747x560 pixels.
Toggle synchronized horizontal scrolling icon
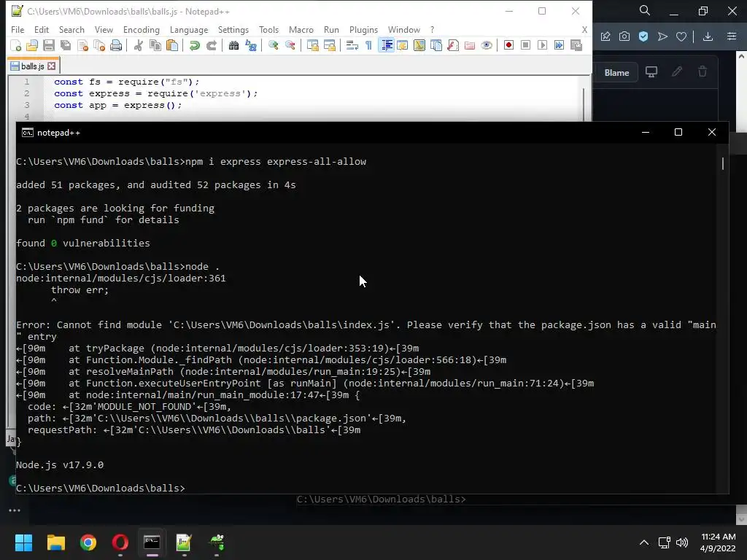click(329, 45)
